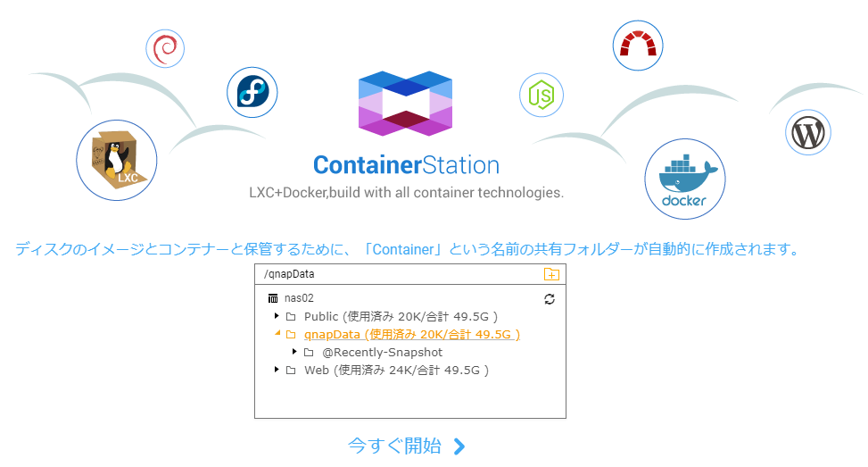Screen dimensions: 868x467
Task: Click the Node.js logo icon
Action: 541,96
